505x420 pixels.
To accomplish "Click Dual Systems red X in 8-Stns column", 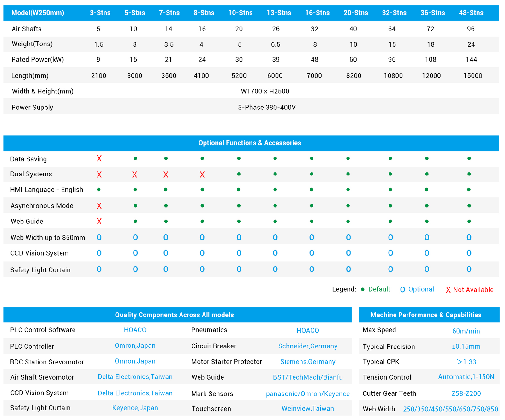I will point(202,175).
